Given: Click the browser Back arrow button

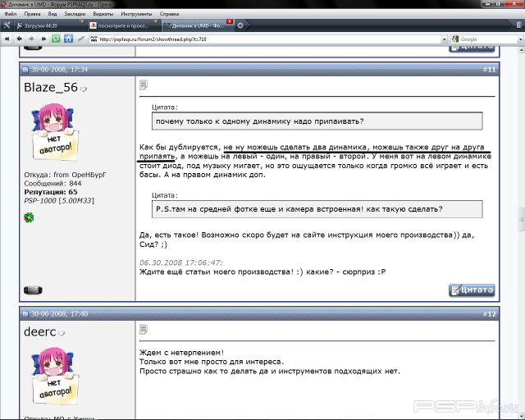Looking at the screenshot, I should tap(19, 39).
